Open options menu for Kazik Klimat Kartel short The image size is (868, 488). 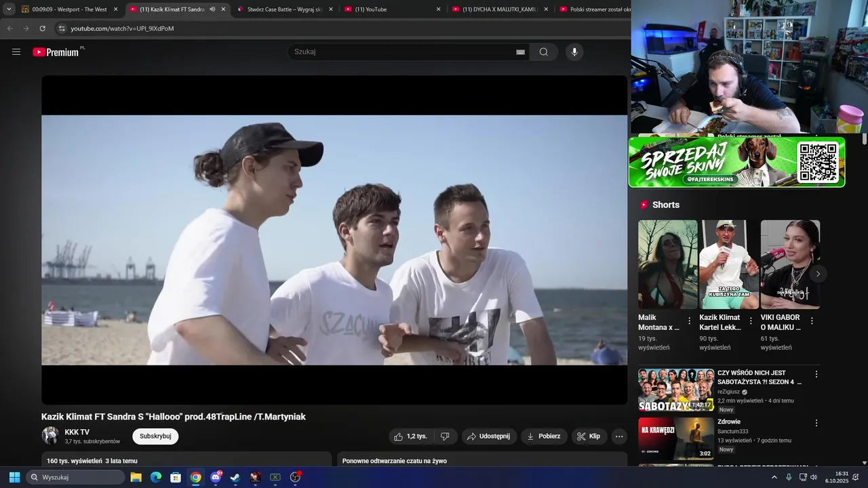pyautogui.click(x=751, y=321)
